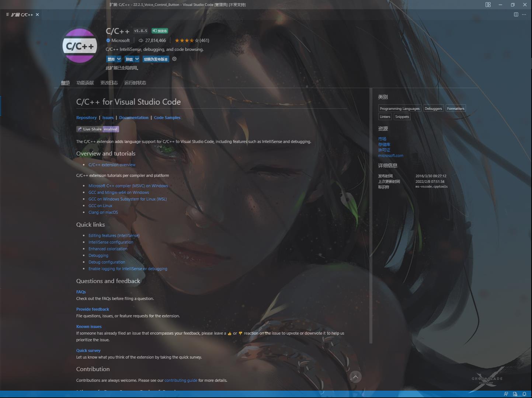
Task: Switch to the 功能贡献 tab
Action: (85, 83)
